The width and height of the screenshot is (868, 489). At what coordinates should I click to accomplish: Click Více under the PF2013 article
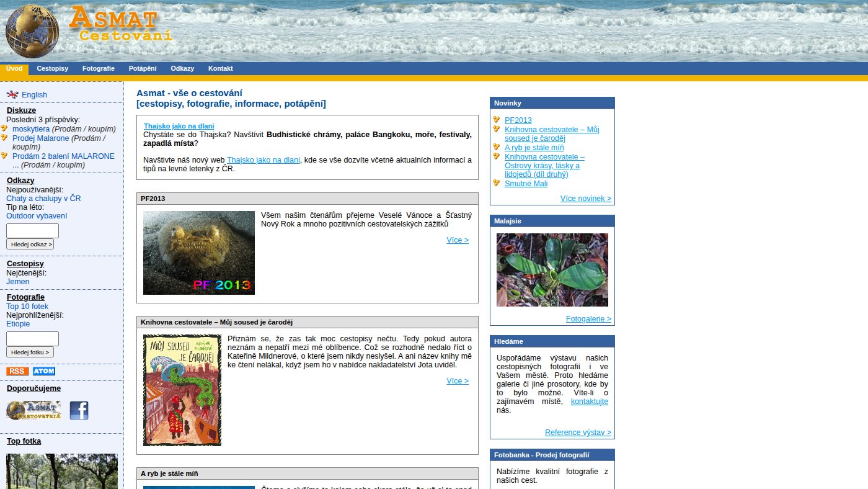[x=458, y=240]
